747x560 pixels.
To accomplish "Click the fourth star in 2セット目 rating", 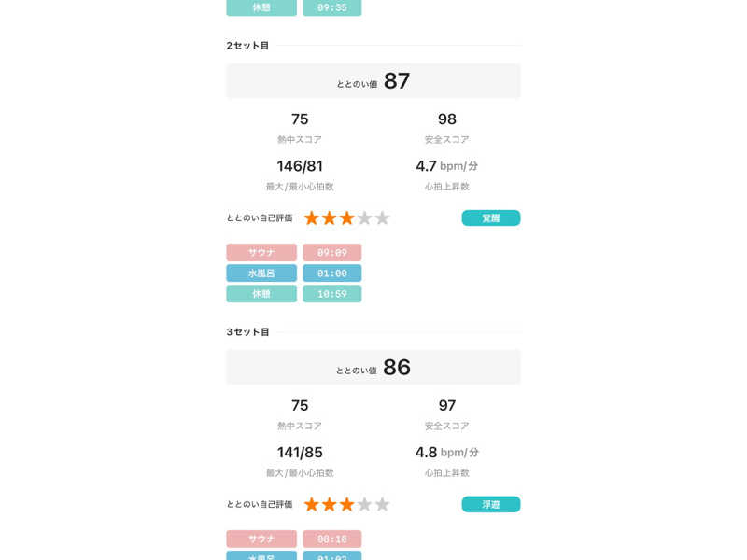I will pyautogui.click(x=364, y=217).
